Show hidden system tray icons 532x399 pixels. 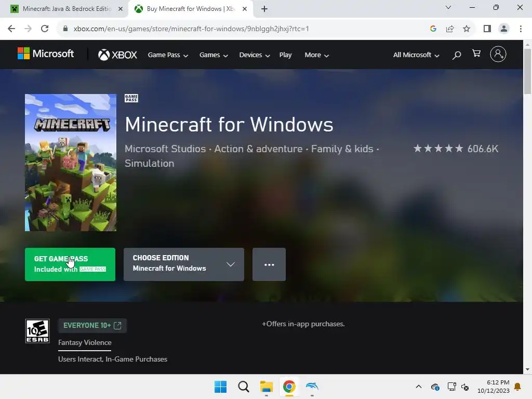(x=419, y=387)
